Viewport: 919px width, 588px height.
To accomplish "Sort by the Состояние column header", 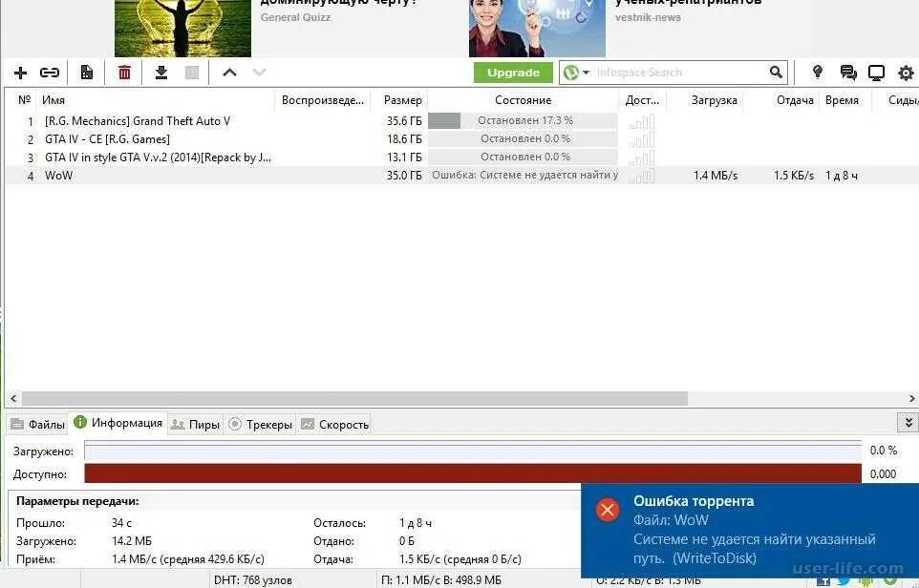I will coord(523,100).
